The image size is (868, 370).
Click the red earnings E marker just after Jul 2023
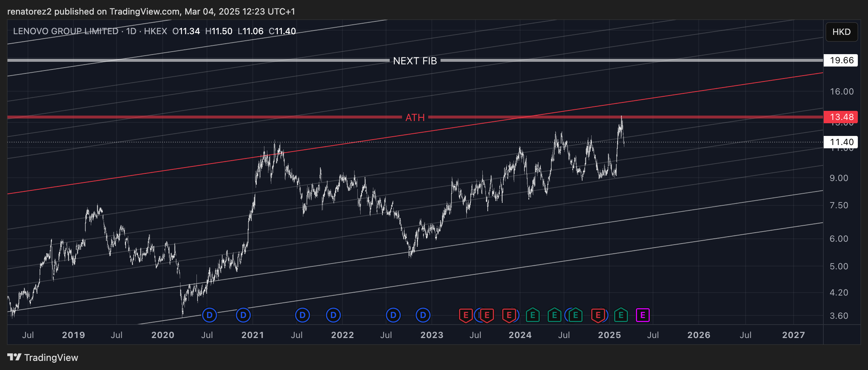pyautogui.click(x=487, y=315)
